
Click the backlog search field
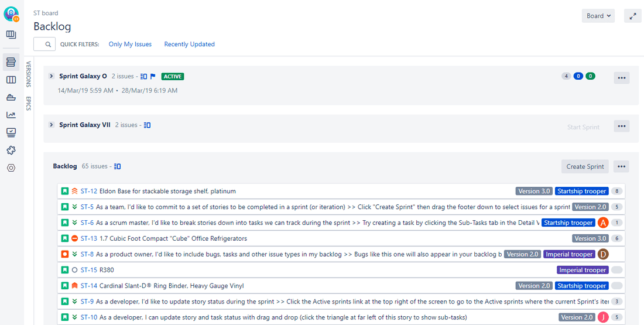tap(44, 45)
